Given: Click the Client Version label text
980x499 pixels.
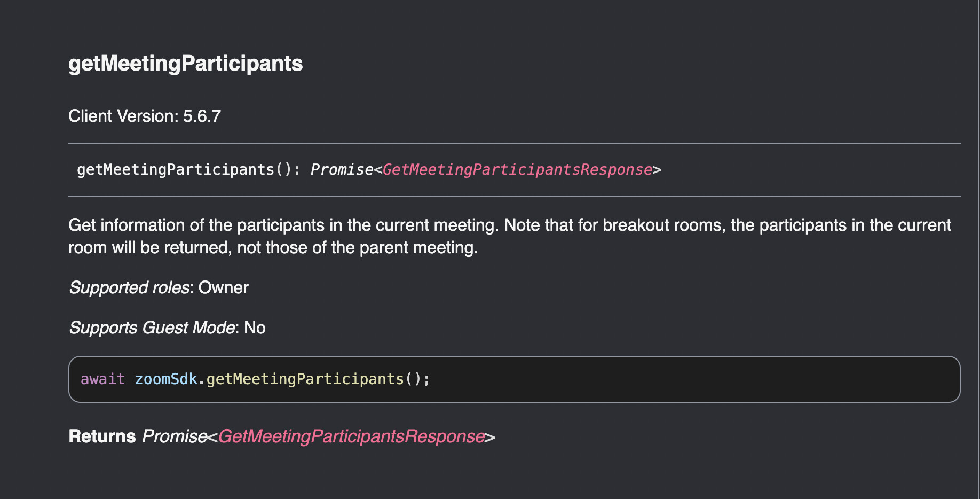Looking at the screenshot, I should click(123, 116).
